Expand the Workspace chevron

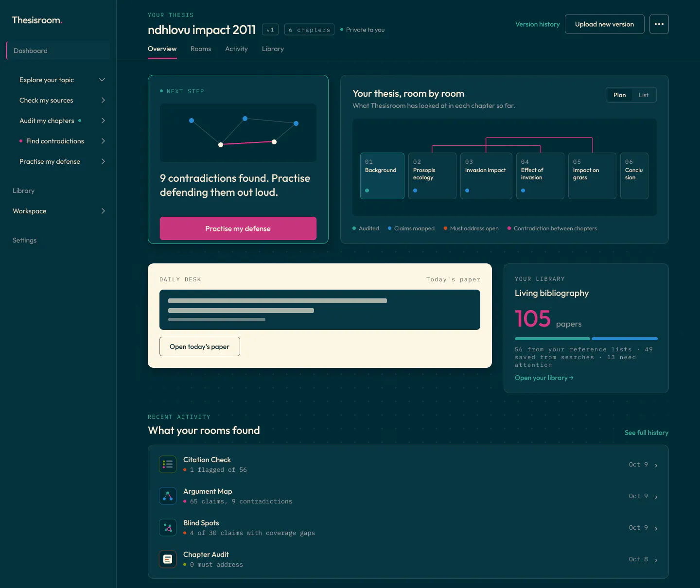[x=103, y=211]
